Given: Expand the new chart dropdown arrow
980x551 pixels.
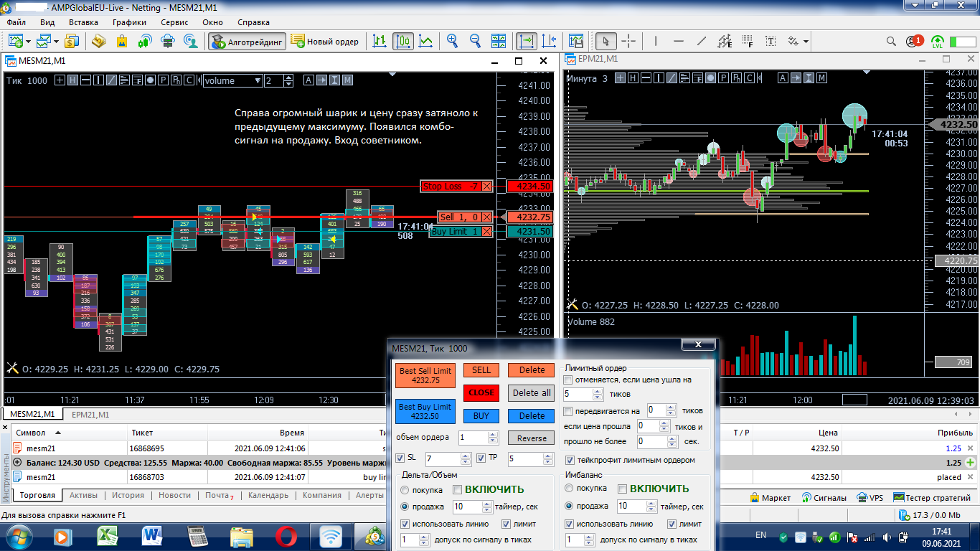Looking at the screenshot, I should (28, 42).
